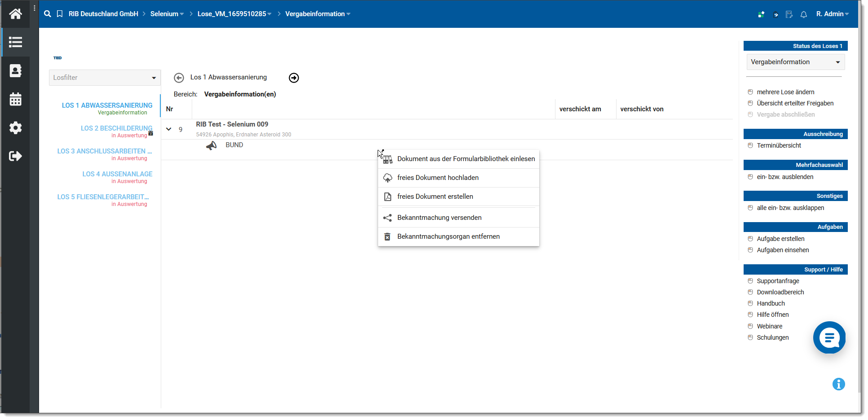This screenshot has width=868, height=420.
Task: Expand the Vergabeinformation breadcrumb dropdown
Action: pos(348,14)
